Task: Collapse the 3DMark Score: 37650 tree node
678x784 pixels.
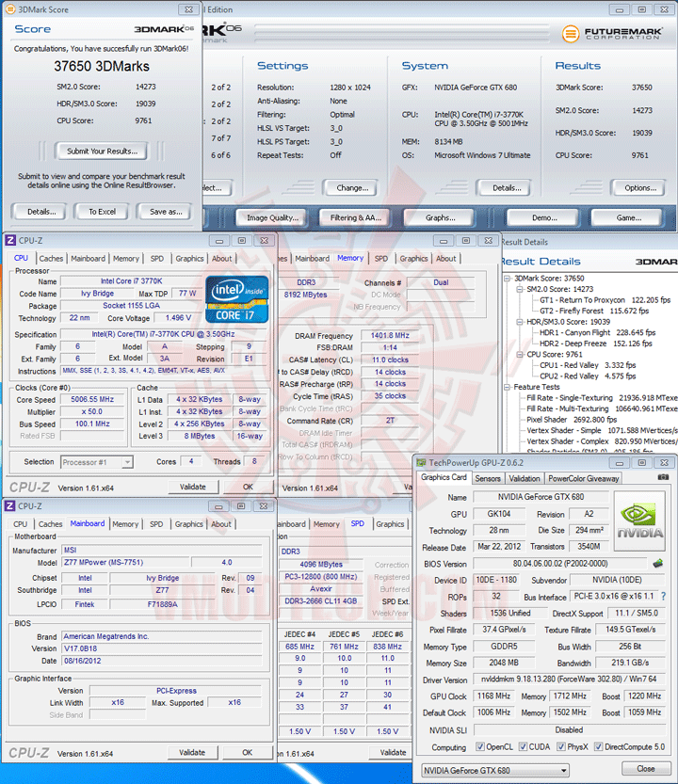Action: coord(507,278)
